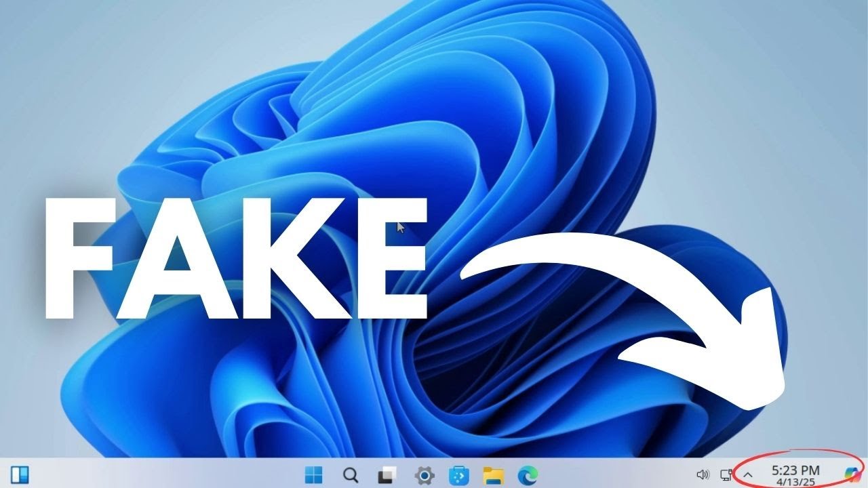Open Task View from the taskbar
This screenshot has height=488, width=868.
(x=387, y=474)
